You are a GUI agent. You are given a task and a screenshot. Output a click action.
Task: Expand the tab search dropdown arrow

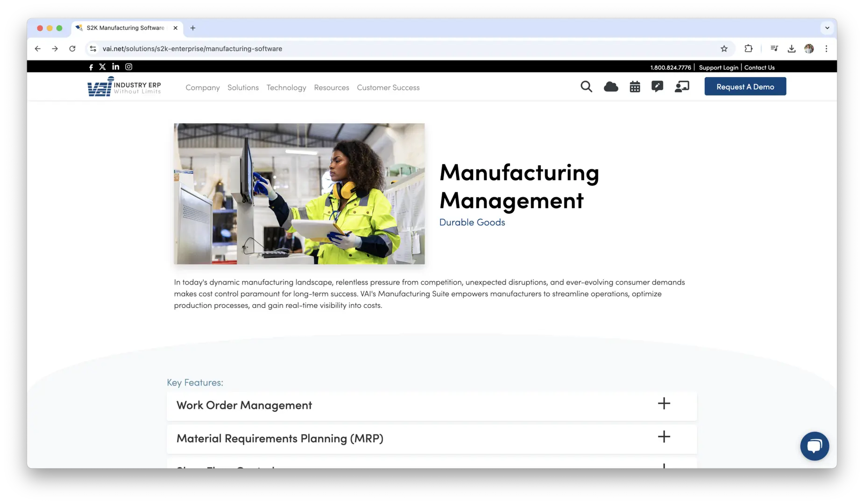point(827,28)
